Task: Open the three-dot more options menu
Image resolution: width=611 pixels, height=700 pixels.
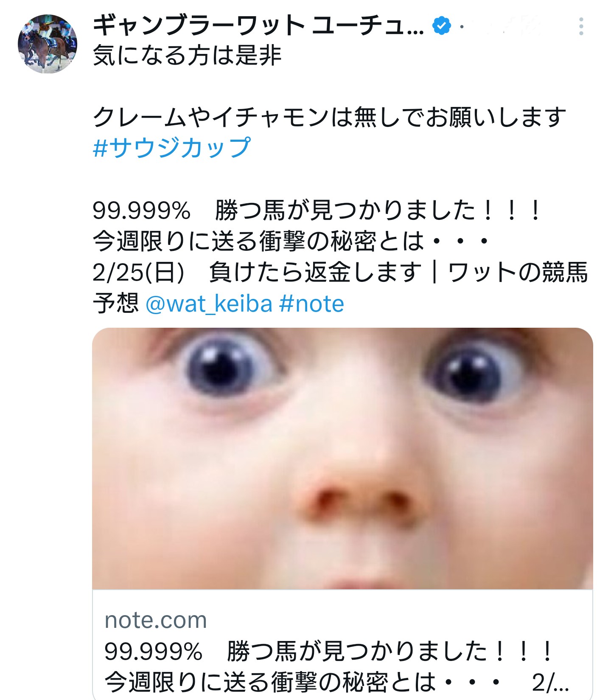Action: click(581, 26)
